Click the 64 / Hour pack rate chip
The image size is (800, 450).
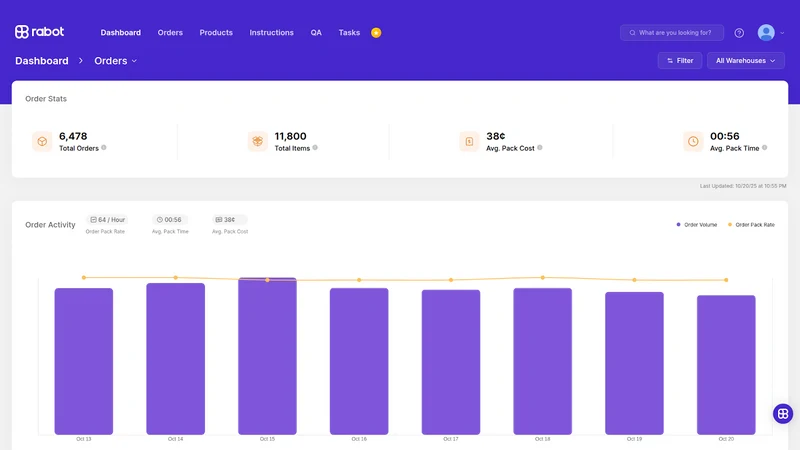click(107, 219)
